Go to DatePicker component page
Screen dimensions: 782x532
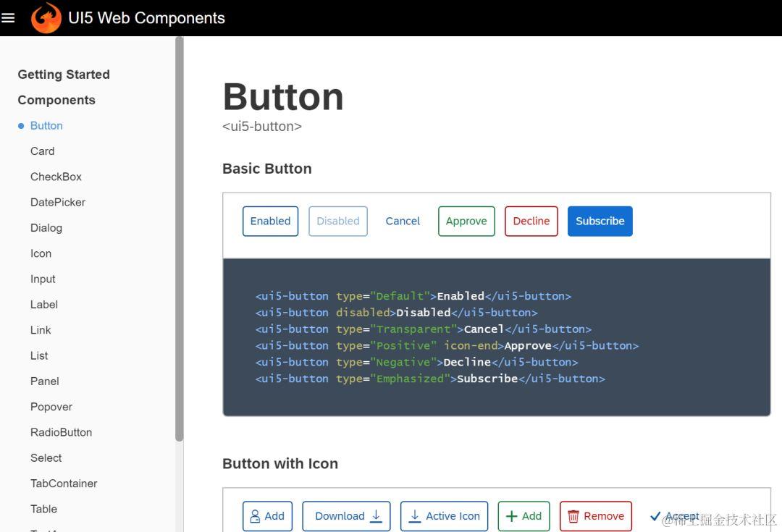point(58,203)
